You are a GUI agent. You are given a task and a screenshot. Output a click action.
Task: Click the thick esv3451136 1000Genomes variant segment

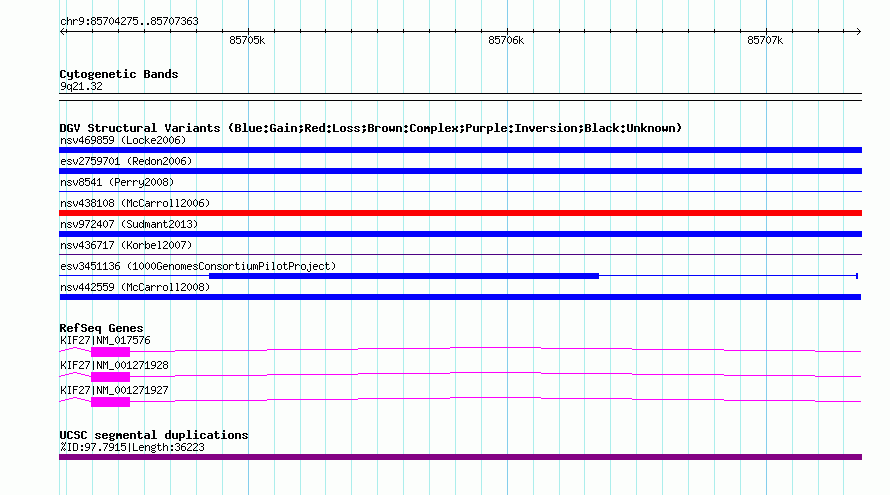404,276
